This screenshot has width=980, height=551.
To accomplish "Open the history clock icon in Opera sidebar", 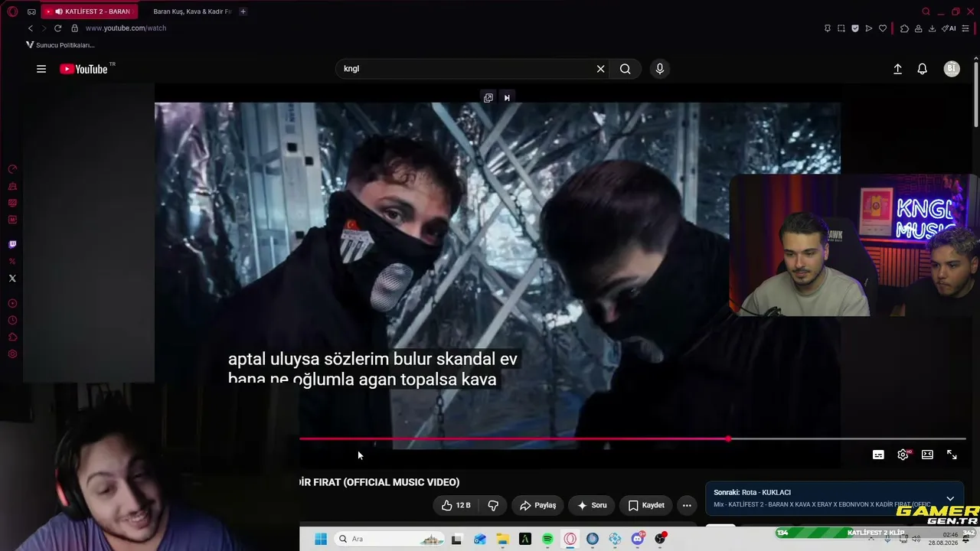I will [x=12, y=321].
